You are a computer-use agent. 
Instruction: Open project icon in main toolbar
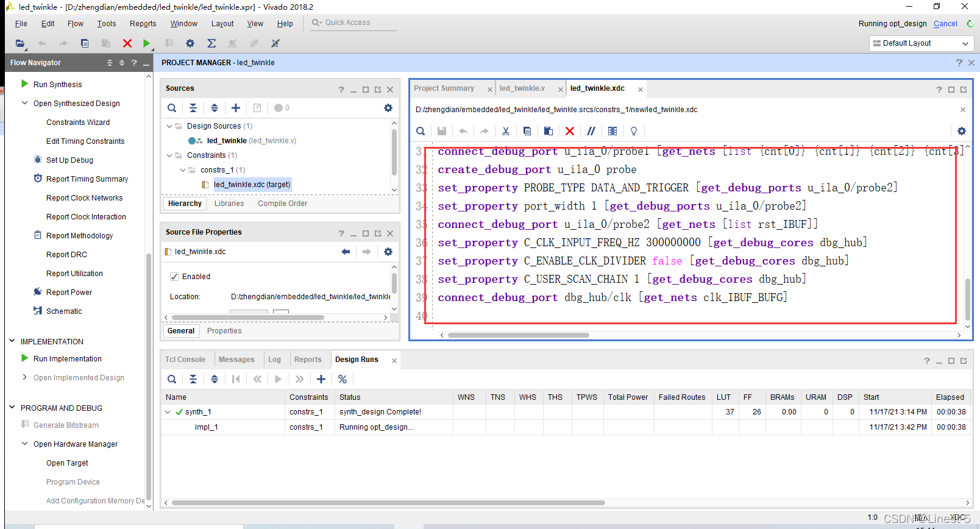point(20,43)
